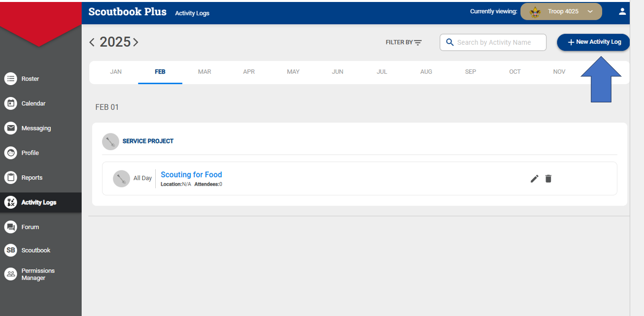Advance to next year with right chevron

tap(136, 42)
